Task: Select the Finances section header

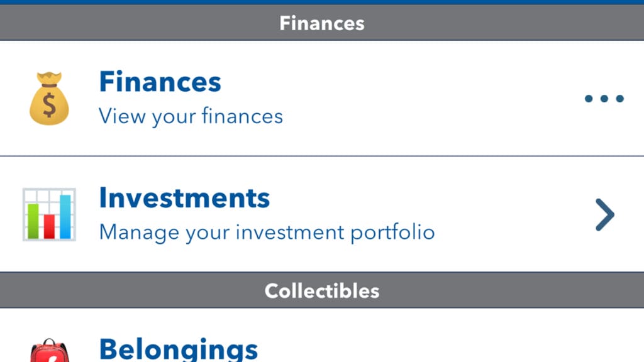Action: pyautogui.click(x=322, y=23)
